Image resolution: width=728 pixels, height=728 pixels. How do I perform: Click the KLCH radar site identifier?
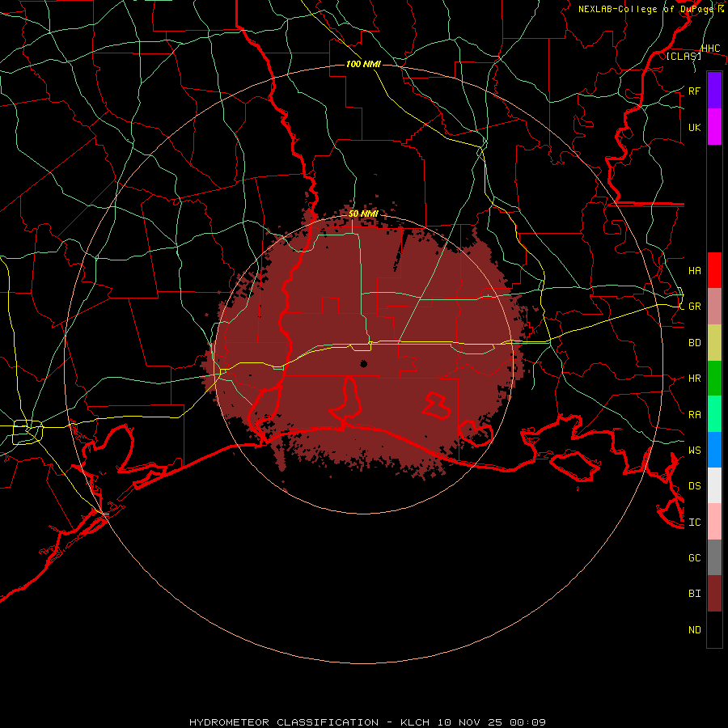415,722
